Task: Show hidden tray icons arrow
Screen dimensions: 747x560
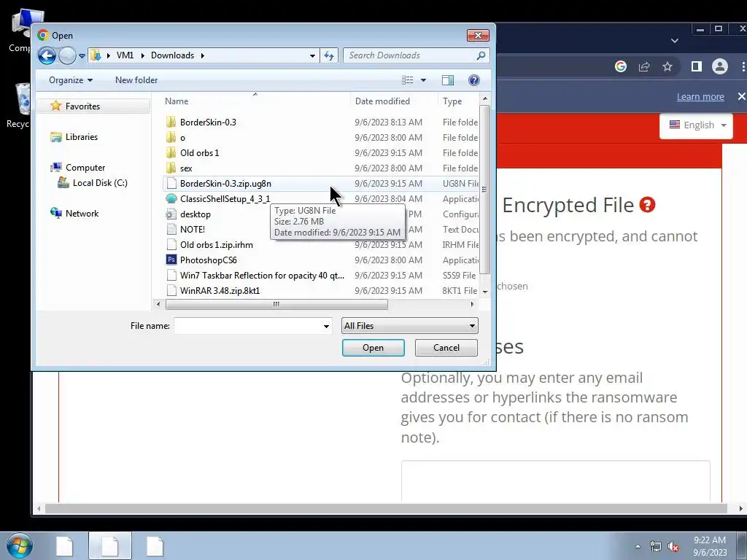Action: (x=638, y=546)
